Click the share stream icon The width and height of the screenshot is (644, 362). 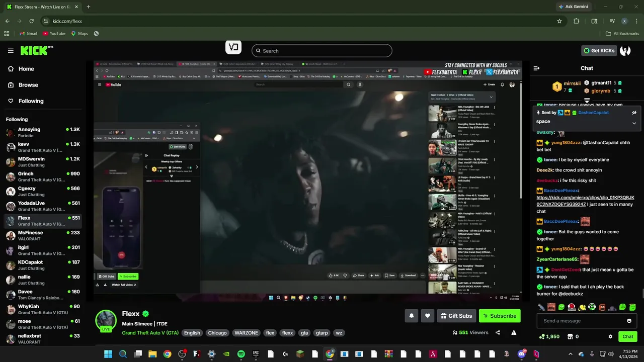click(498, 332)
